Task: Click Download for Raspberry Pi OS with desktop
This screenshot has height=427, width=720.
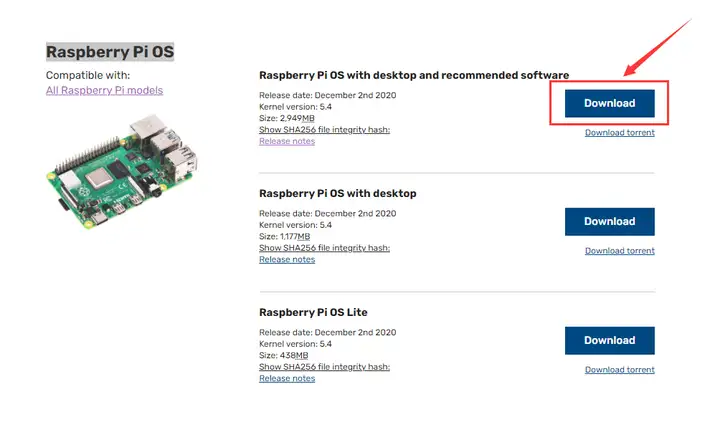Action: coord(609,221)
